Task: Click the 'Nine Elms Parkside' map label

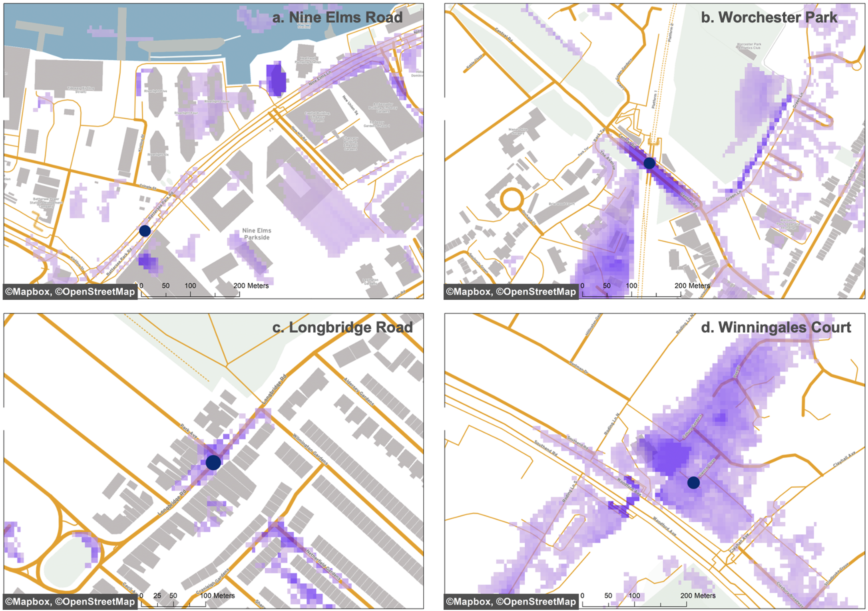Action: (x=257, y=234)
